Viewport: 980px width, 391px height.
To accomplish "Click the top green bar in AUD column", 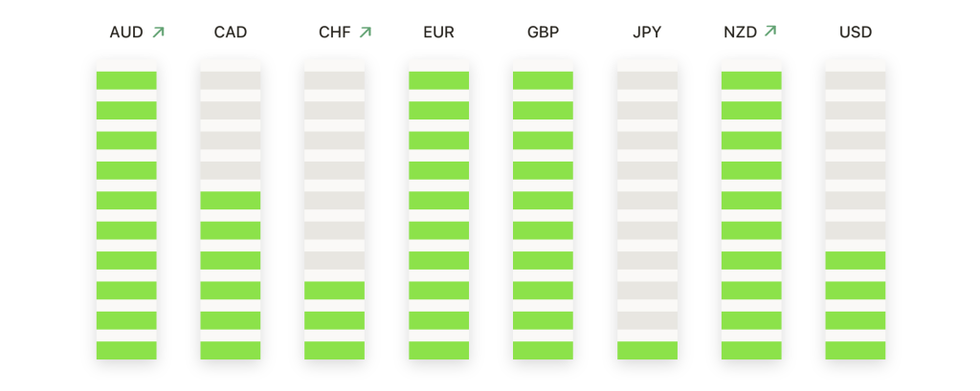I will coord(126,80).
